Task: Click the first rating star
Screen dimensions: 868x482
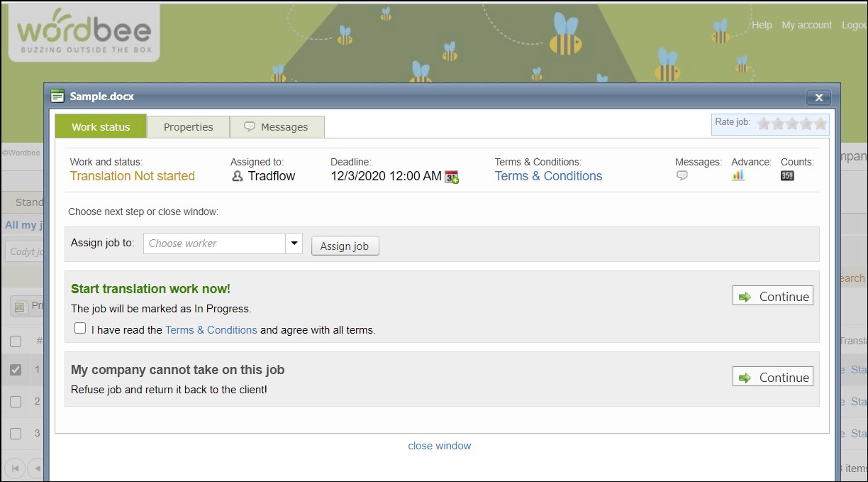Action: (764, 124)
